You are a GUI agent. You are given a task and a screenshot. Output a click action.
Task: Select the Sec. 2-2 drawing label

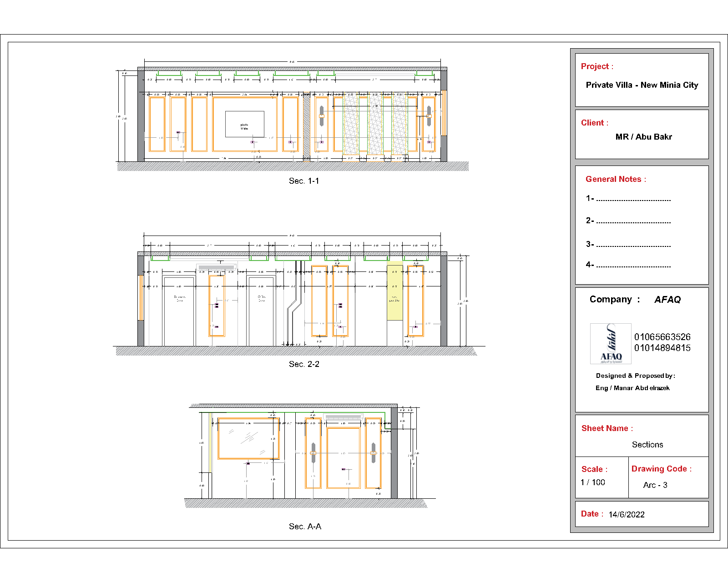[x=304, y=364]
